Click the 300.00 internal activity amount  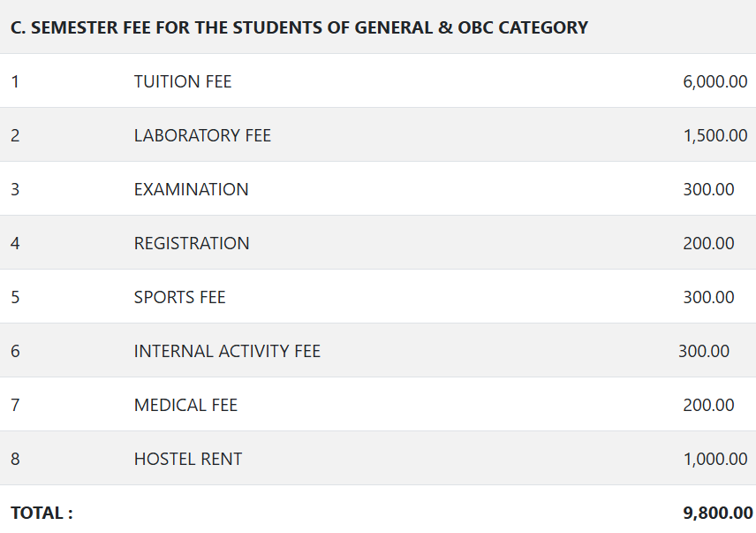tap(704, 351)
